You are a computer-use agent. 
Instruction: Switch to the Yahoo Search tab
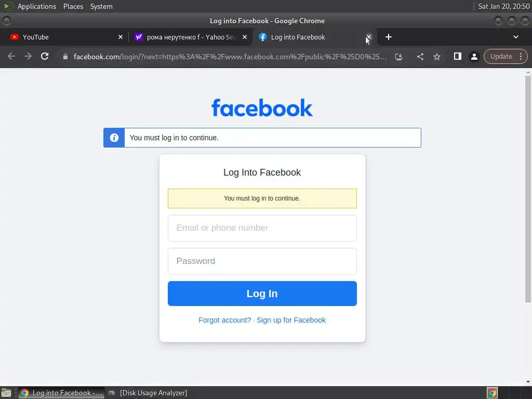190,37
